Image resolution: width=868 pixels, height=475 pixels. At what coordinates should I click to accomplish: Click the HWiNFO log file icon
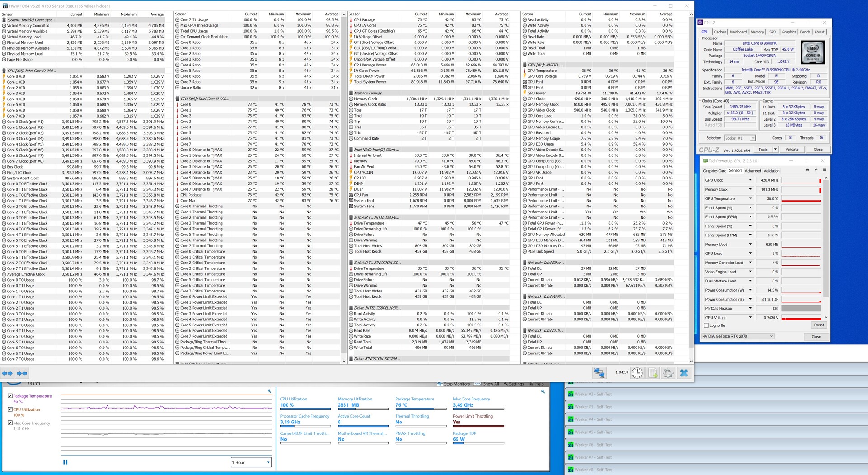(653, 373)
